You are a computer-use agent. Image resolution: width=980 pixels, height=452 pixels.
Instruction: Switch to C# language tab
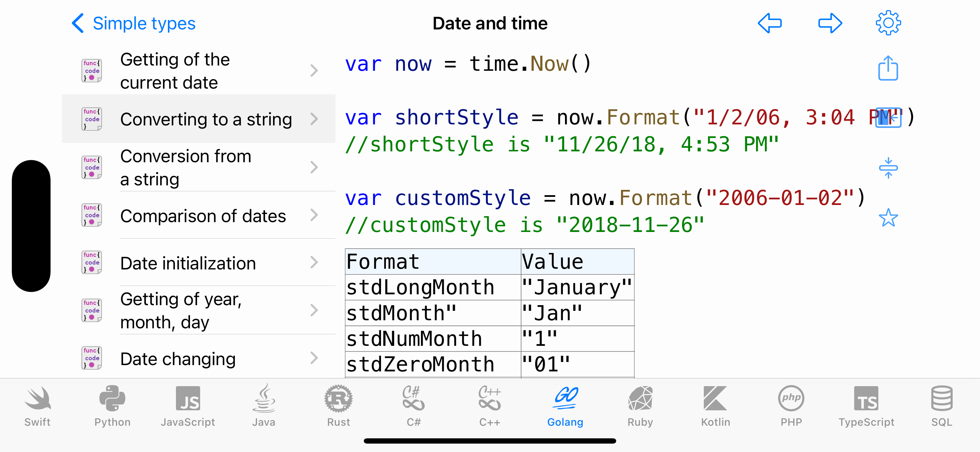coord(414,406)
